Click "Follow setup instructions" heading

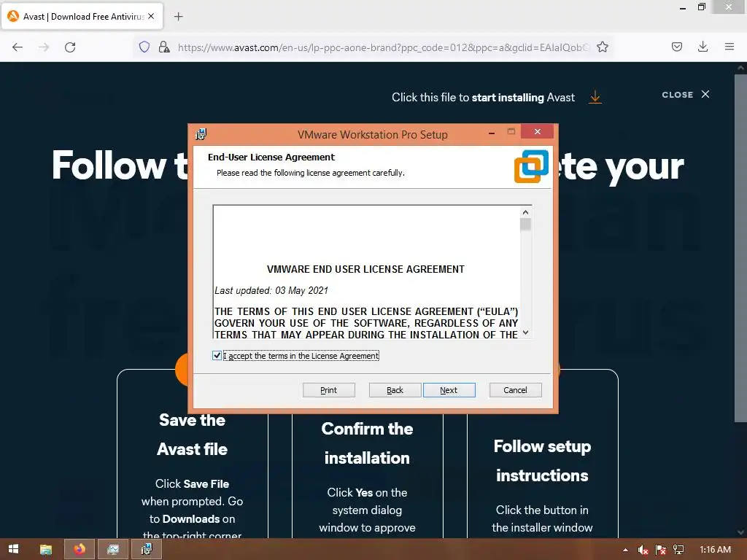point(542,461)
